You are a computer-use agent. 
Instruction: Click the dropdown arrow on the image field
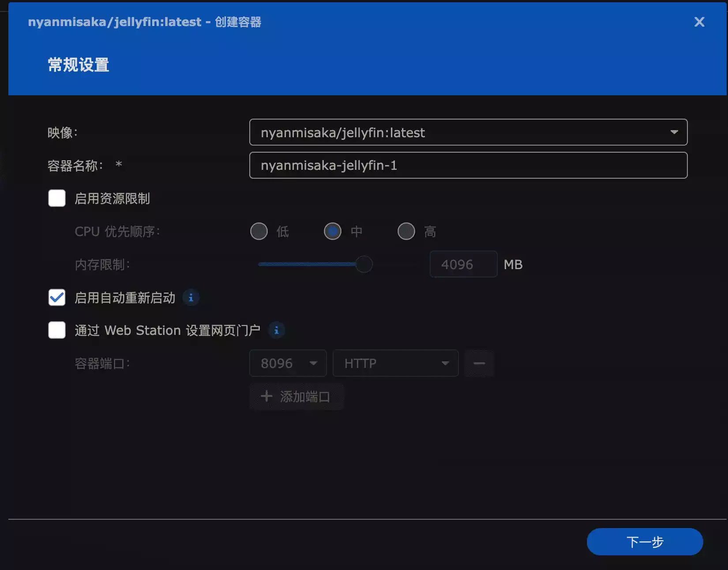click(x=674, y=132)
